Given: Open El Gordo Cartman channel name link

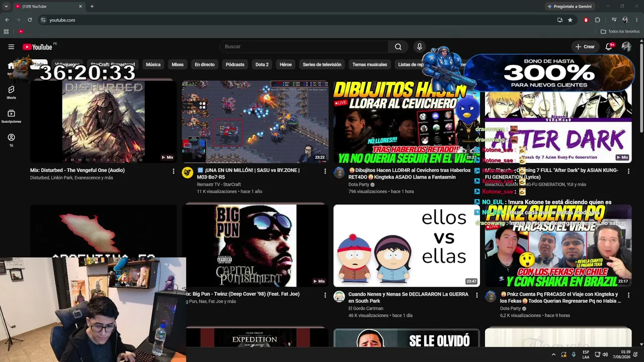Looking at the screenshot, I should [366, 308].
